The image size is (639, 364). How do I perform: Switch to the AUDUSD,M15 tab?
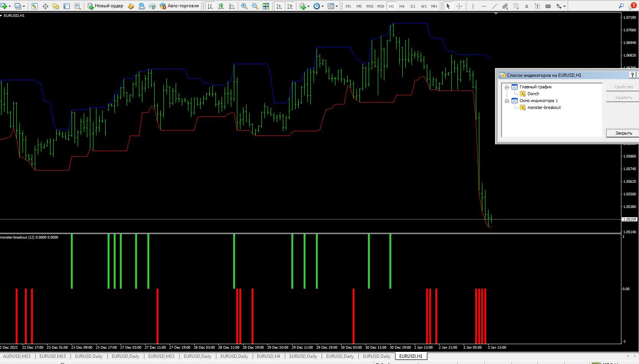tap(17, 356)
